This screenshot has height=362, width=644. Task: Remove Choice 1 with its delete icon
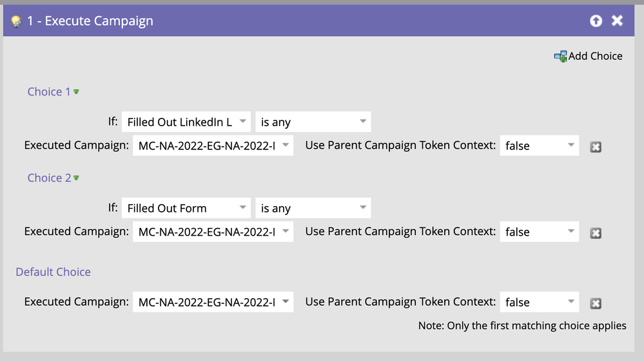click(x=596, y=147)
